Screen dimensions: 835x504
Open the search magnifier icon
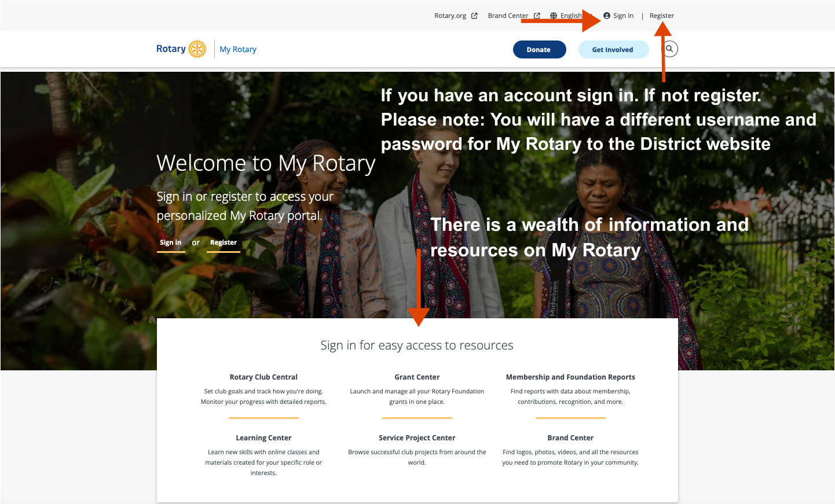tap(669, 49)
